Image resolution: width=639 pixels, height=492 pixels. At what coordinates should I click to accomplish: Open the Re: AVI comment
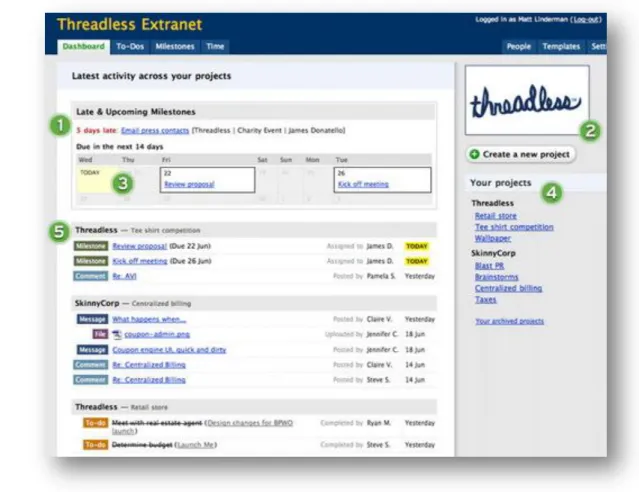point(124,276)
